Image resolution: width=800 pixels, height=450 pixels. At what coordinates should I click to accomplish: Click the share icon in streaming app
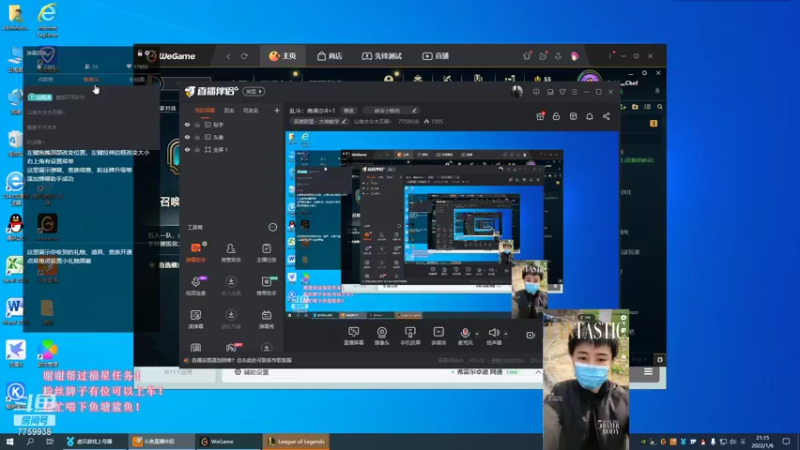click(x=606, y=116)
